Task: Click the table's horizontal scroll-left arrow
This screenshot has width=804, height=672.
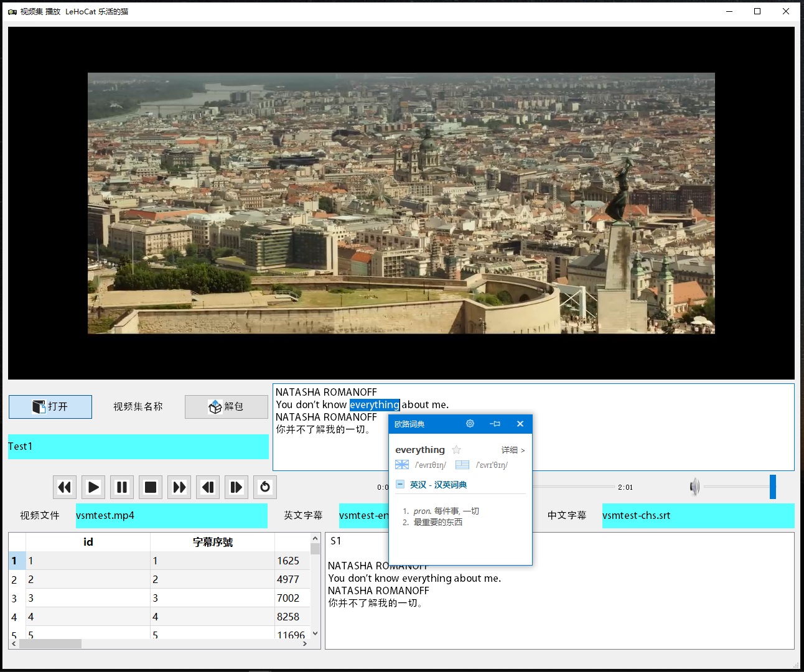Action: coord(14,644)
